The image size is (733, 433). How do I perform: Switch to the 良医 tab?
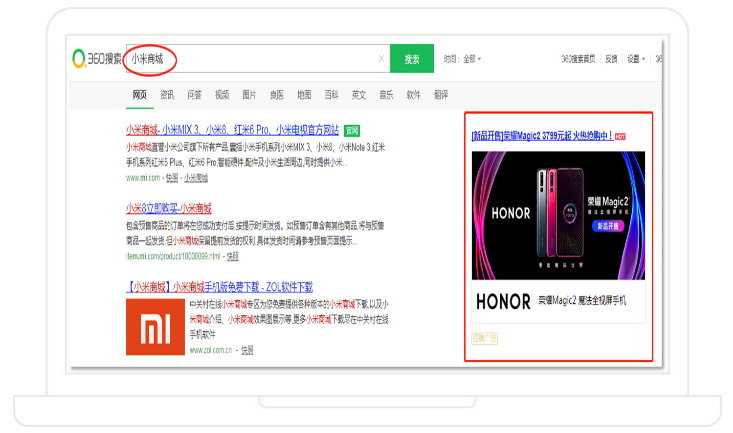[277, 95]
